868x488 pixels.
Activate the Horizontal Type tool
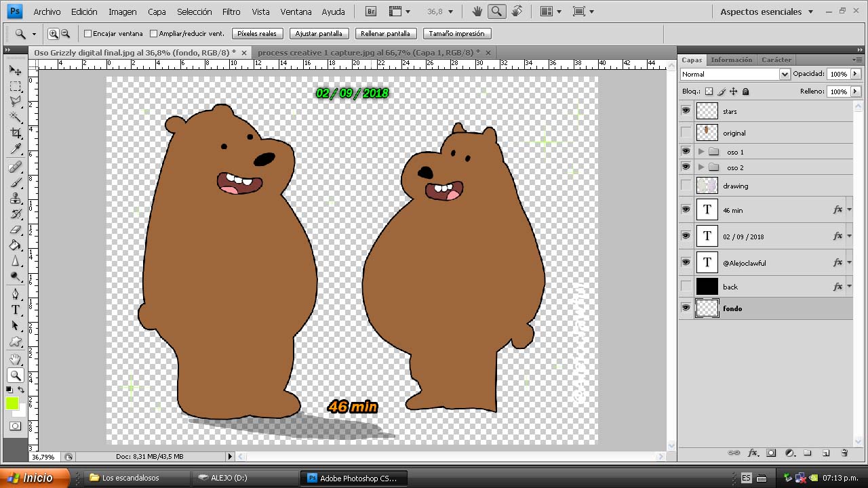click(16, 310)
